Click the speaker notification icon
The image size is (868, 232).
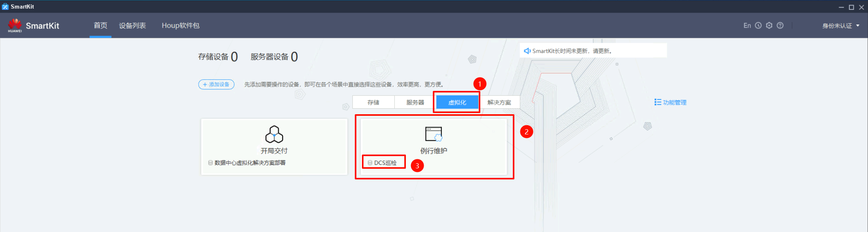(x=527, y=51)
